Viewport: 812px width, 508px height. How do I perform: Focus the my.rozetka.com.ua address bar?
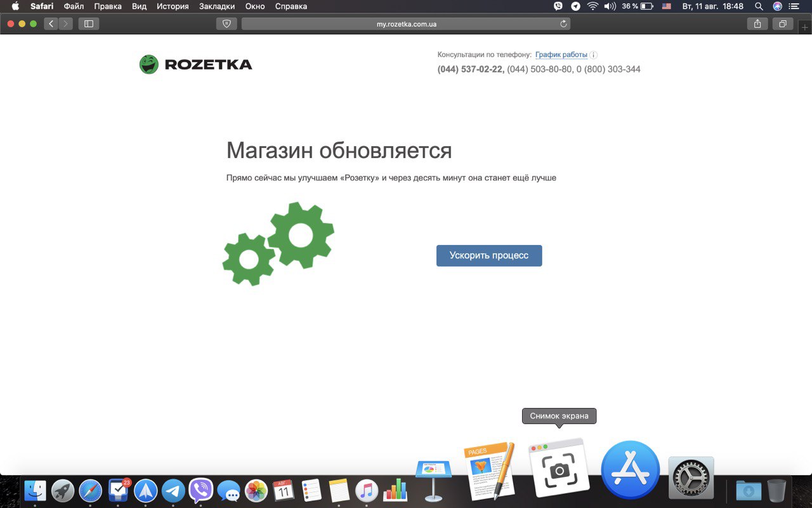pos(406,24)
